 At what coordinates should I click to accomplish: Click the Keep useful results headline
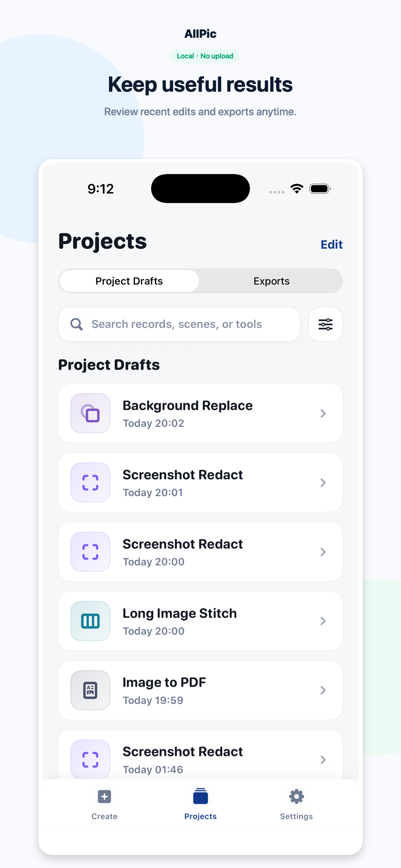(200, 84)
